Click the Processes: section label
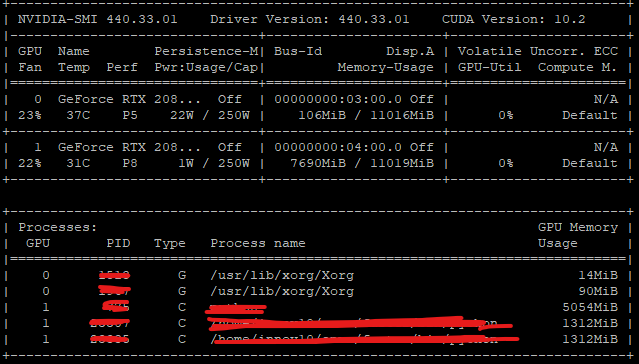639x364 pixels. click(x=57, y=227)
